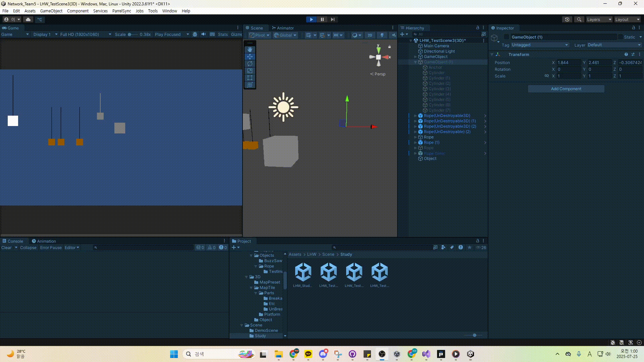Open the Undo History icon
This screenshot has height=362, width=644.
point(567,19)
